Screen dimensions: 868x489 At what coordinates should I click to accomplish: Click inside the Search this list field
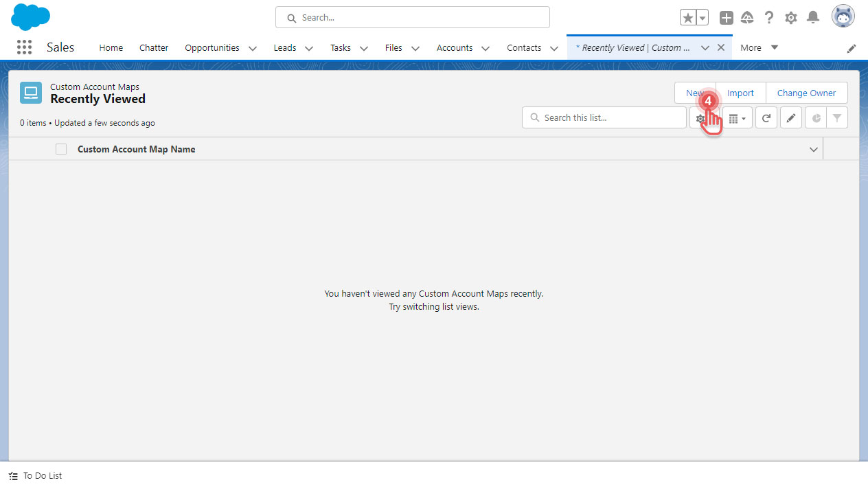point(604,117)
